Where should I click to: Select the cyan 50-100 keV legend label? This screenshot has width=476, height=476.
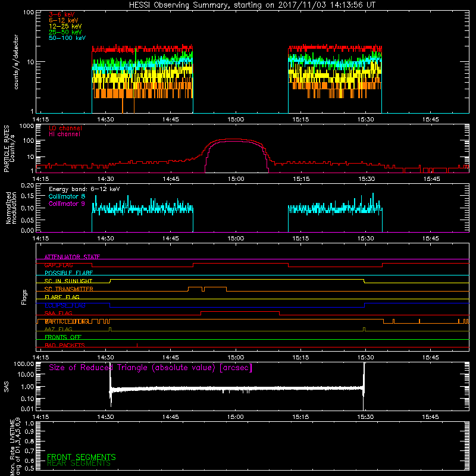(x=67, y=38)
